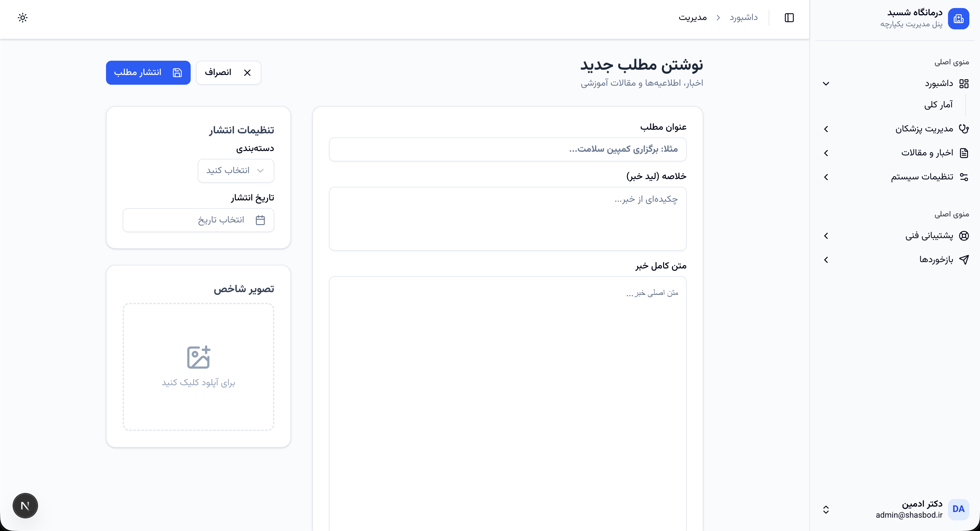Click the انتشار مطلب publish button
Image resolution: width=980 pixels, height=531 pixels.
pos(148,72)
